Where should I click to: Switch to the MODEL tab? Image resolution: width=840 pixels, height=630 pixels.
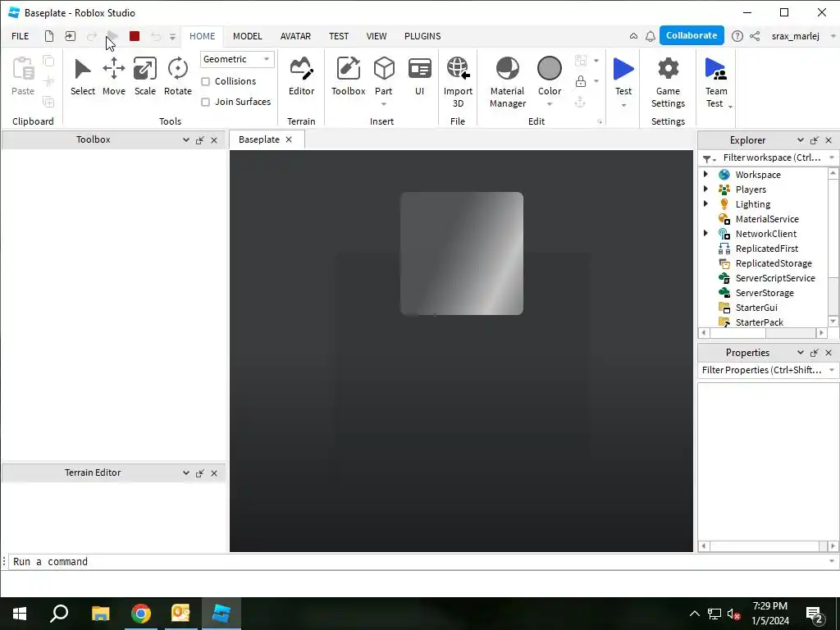[x=248, y=36]
